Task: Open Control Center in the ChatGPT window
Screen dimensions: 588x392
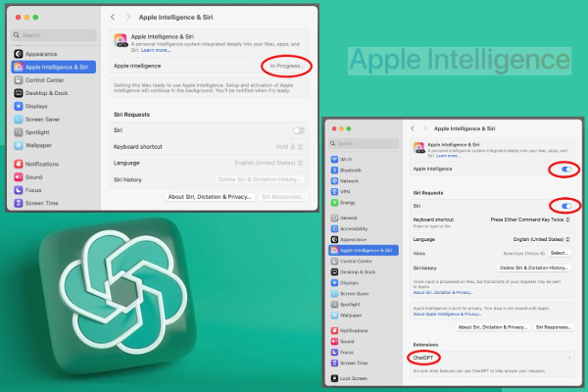Action: click(x=352, y=261)
